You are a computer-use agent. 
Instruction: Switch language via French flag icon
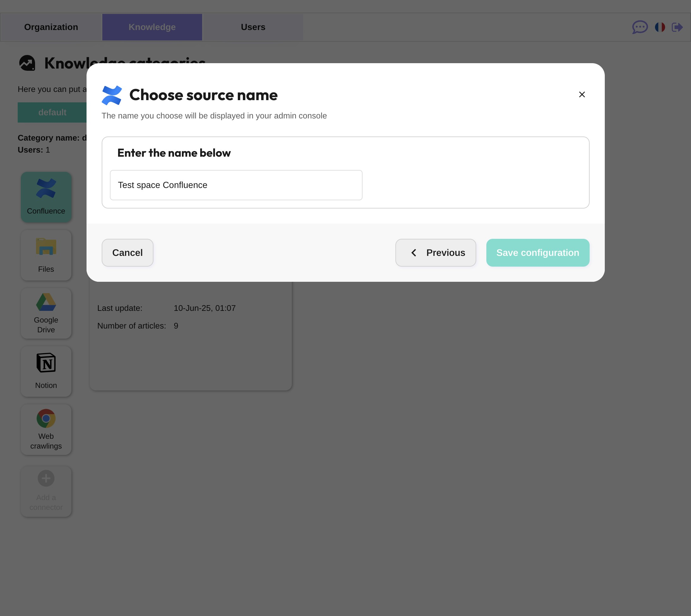coord(659,27)
